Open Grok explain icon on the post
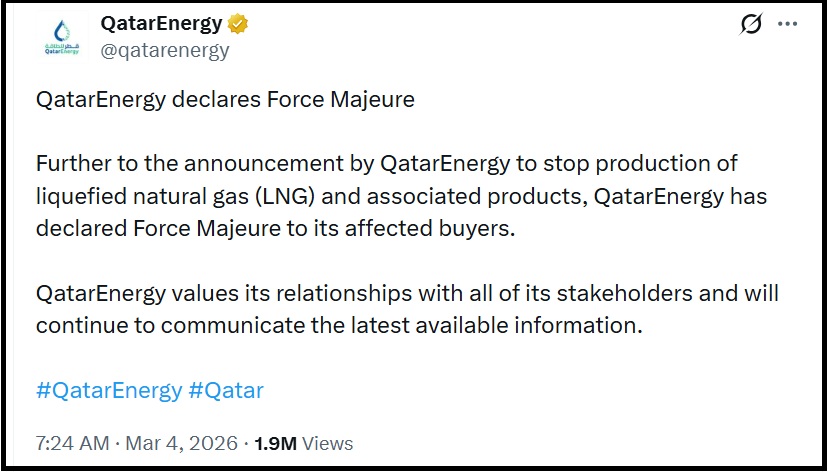Viewport: 828px width, 472px height. pos(751,25)
